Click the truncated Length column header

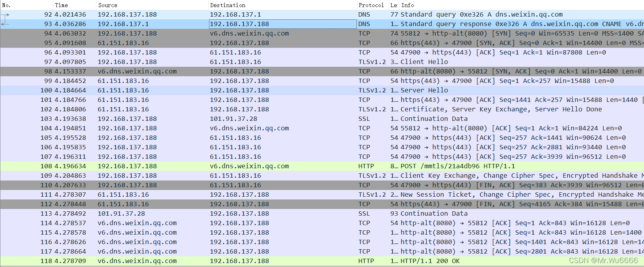[394, 5]
